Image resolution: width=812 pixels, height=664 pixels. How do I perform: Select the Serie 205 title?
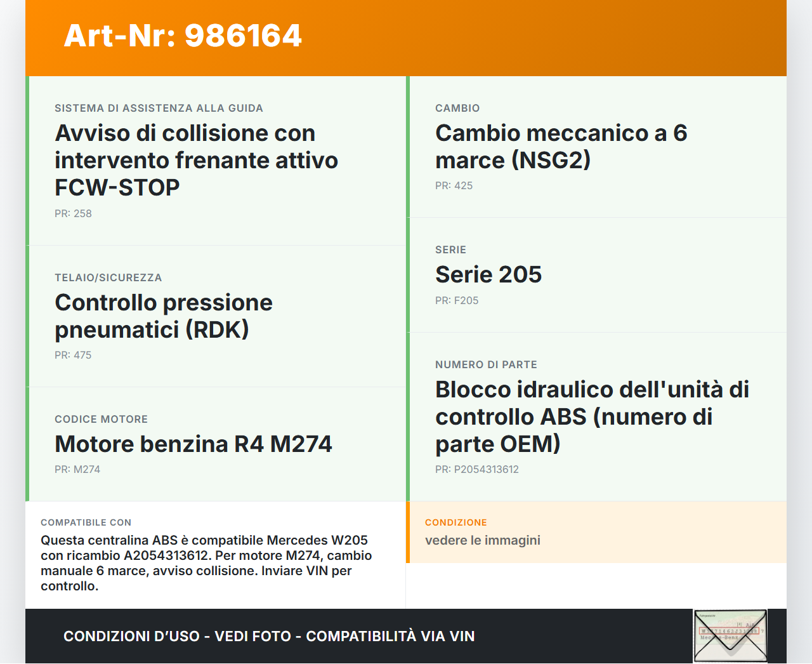(x=488, y=274)
